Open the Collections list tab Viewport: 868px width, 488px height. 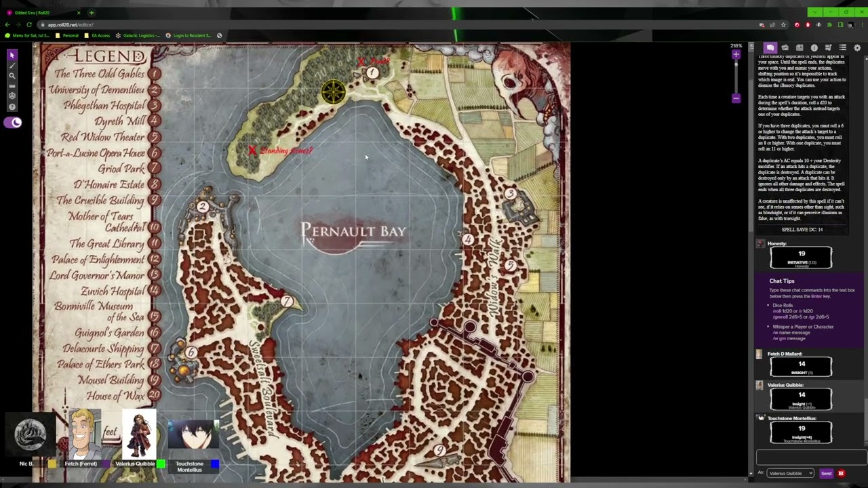842,47
